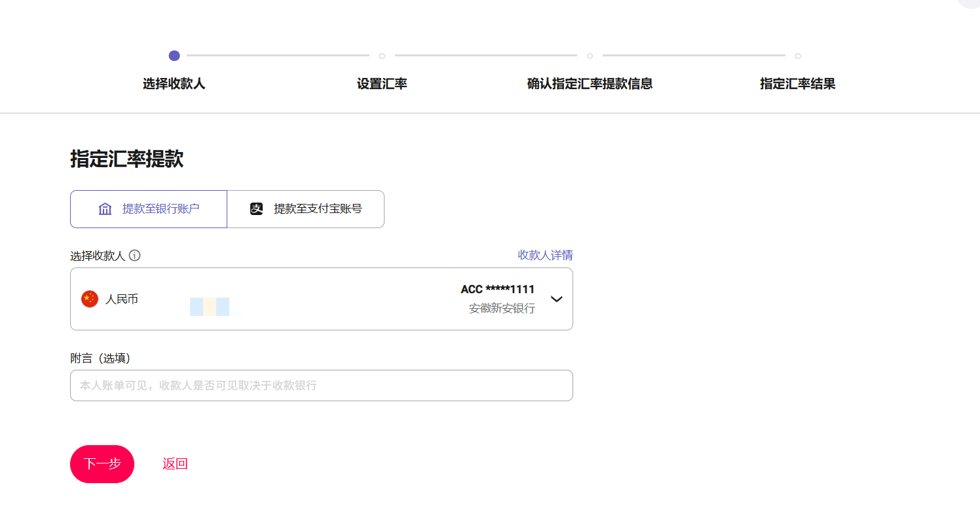Expand the recipient dropdown chevron arrow
Image resolution: width=980 pixels, height=512 pixels.
point(556,299)
